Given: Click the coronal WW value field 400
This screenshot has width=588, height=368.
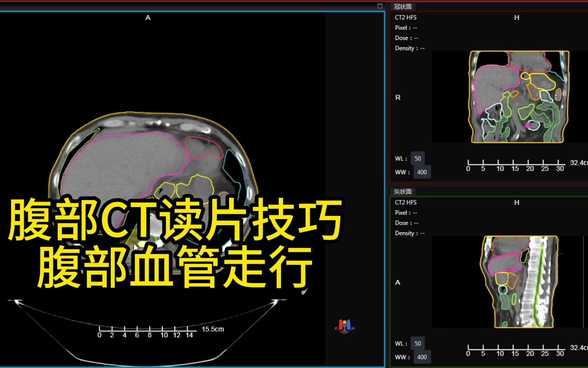Looking at the screenshot, I should 422,172.
